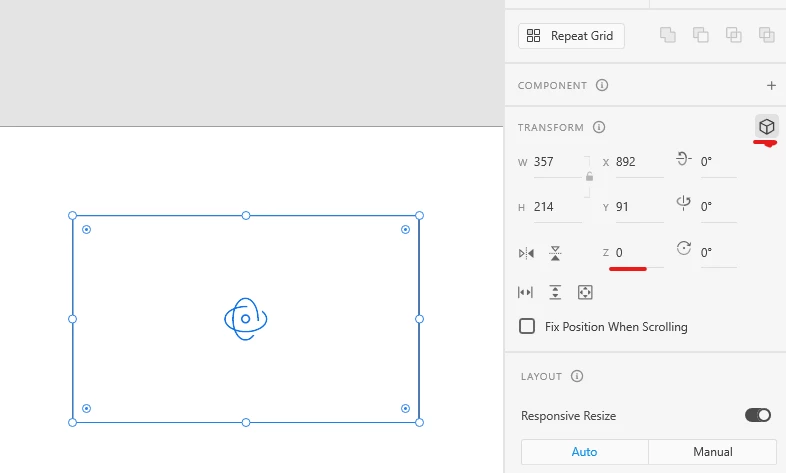Screen dimensions: 786x473
Task: Toggle the aspect ratio lock icon
Action: (x=590, y=176)
